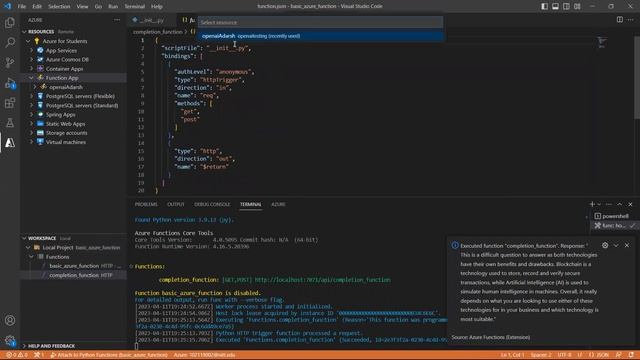Expand Container Apps node
The width and height of the screenshot is (640, 360).
pyautogui.click(x=31, y=69)
